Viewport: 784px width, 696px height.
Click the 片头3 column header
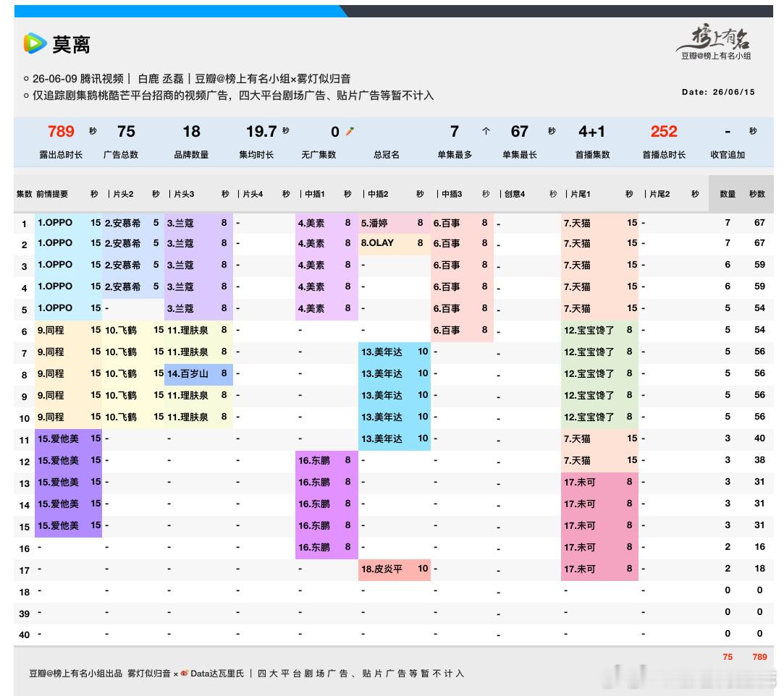184,194
